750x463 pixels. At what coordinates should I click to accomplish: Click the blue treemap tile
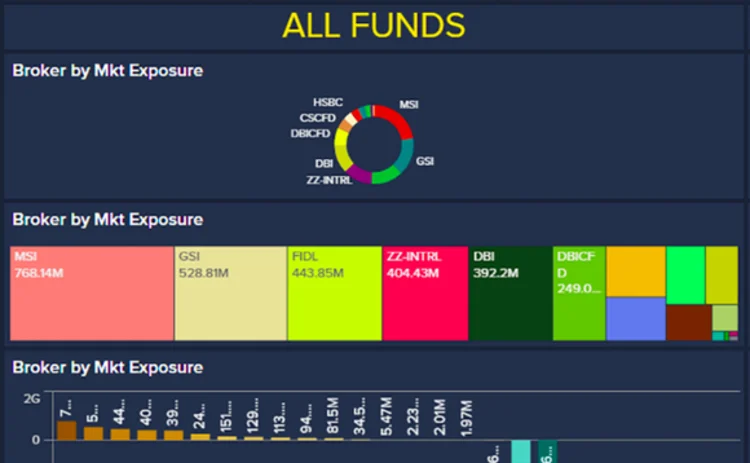click(x=636, y=319)
